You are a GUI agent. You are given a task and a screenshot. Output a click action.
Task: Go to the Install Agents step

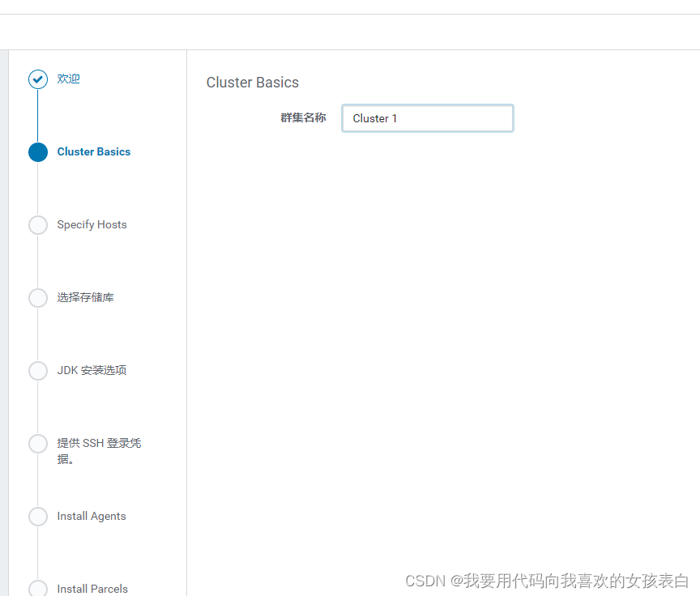(92, 516)
